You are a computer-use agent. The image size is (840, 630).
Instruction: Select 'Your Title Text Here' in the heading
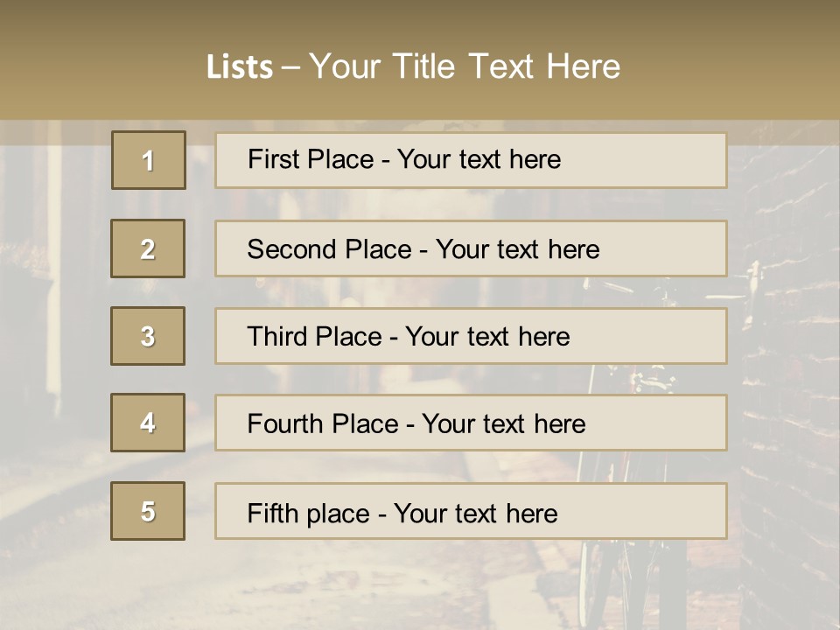point(465,66)
